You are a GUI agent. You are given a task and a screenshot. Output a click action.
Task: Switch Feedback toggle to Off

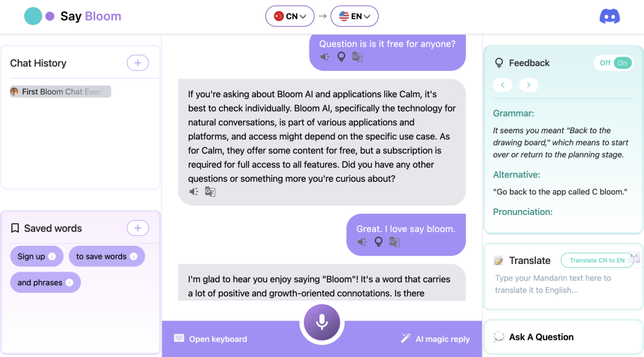[x=604, y=63]
